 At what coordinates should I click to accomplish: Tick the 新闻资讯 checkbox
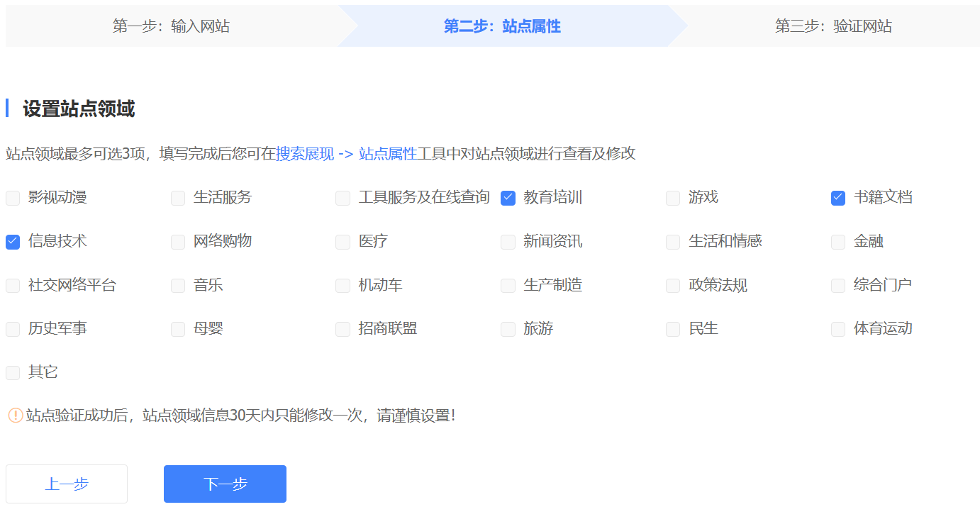click(508, 242)
